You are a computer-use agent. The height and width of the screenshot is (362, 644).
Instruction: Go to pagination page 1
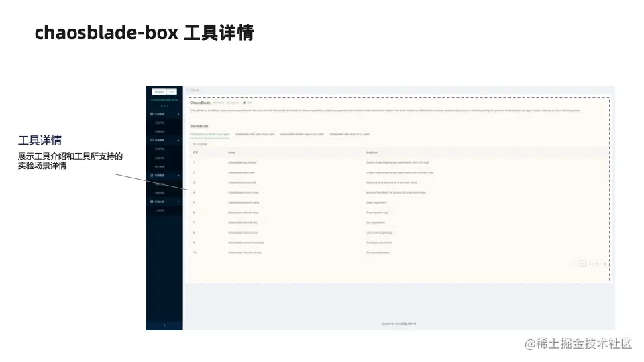click(582, 264)
